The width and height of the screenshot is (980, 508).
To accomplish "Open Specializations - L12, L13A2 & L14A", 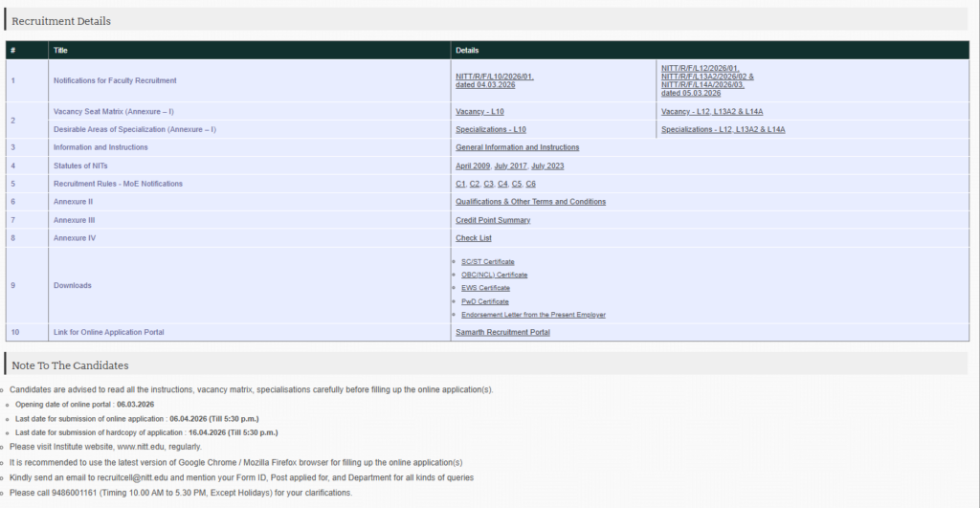I will [x=723, y=129].
